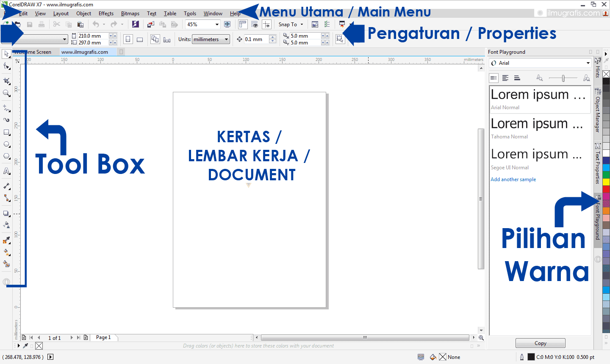Toggle the rulers visibility icon
Image resolution: width=610 pixels, height=364 pixels.
point(243,24)
